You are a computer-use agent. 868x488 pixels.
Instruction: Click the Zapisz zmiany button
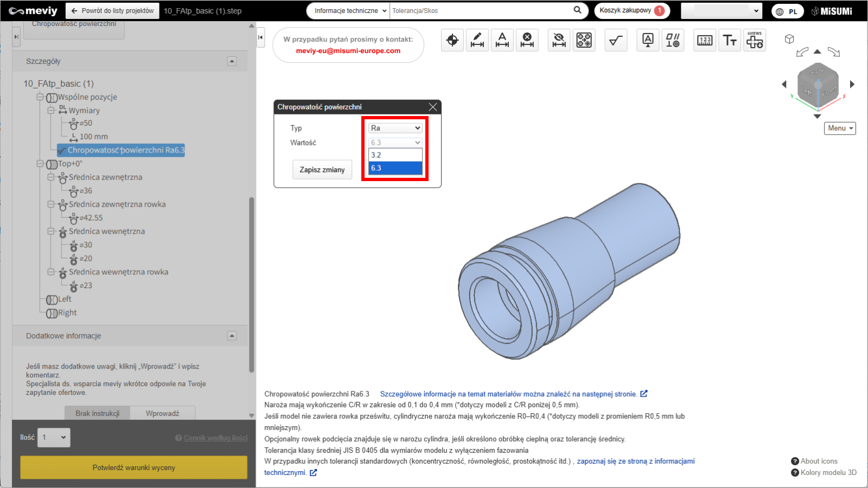(322, 170)
